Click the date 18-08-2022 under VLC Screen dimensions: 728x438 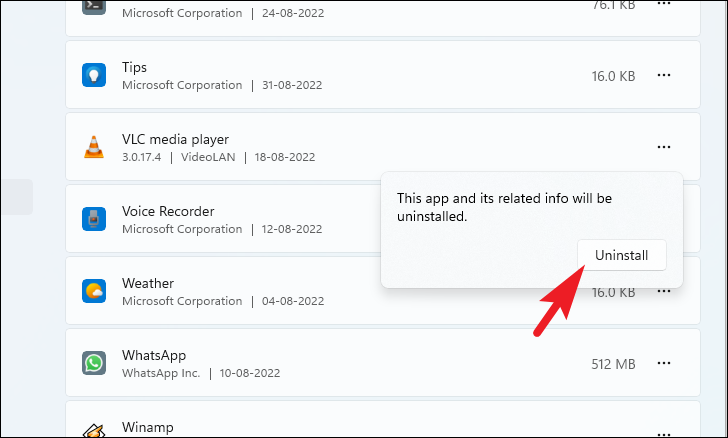[x=285, y=157]
